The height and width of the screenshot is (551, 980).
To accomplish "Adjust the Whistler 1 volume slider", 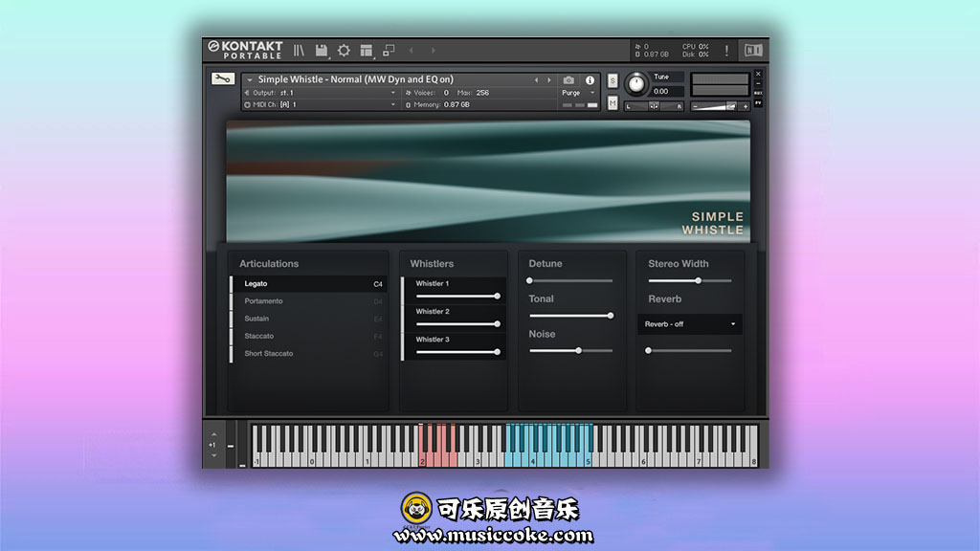I will click(x=458, y=297).
